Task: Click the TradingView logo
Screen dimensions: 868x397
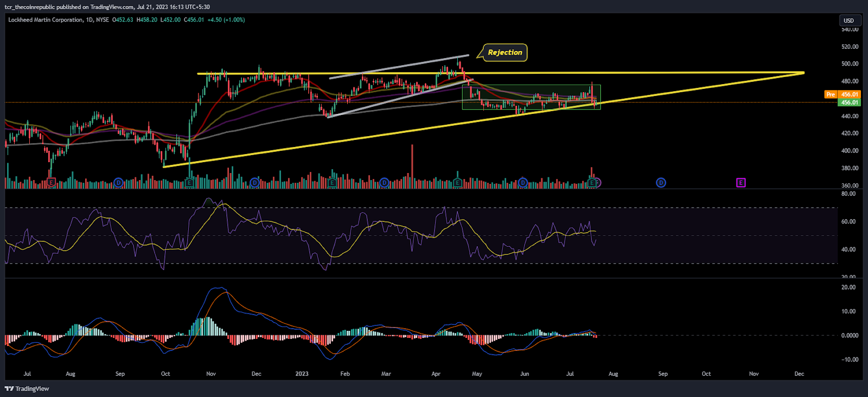Action: click(x=27, y=388)
